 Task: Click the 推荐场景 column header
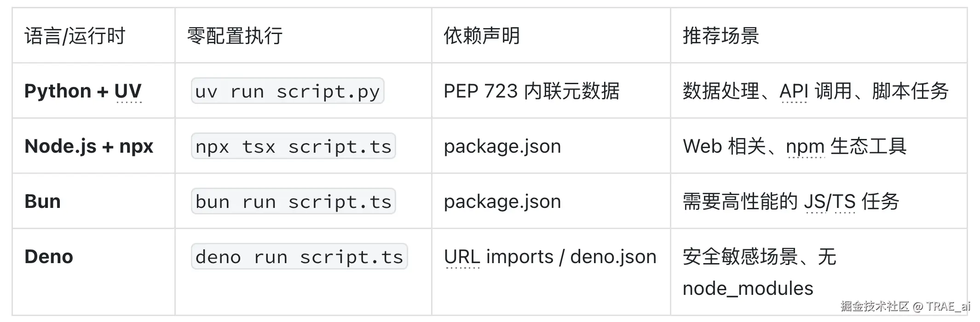721,36
